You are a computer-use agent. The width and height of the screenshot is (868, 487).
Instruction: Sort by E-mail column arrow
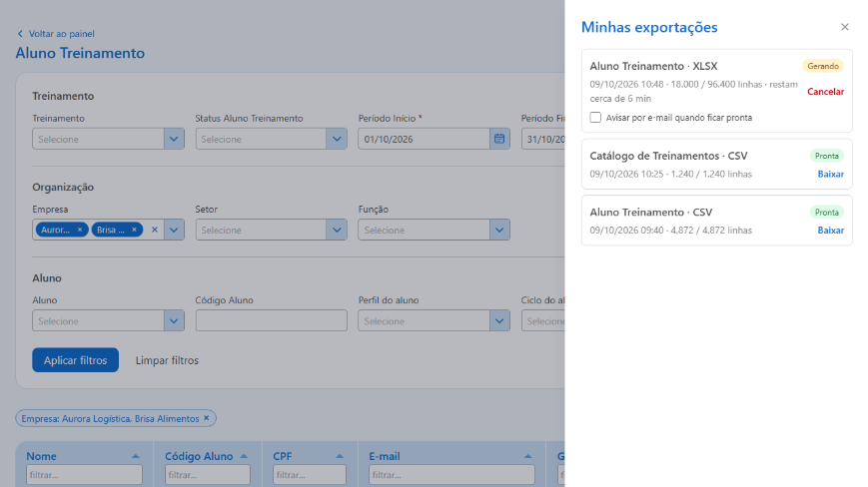click(527, 456)
